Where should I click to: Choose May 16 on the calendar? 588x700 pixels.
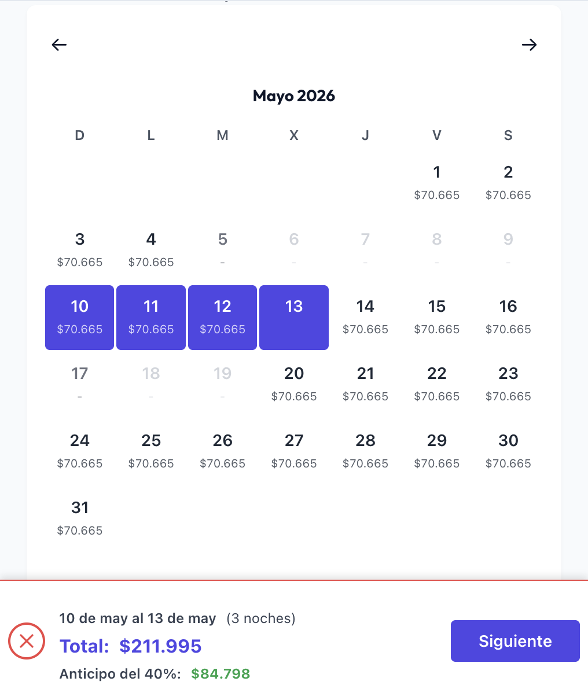click(508, 317)
